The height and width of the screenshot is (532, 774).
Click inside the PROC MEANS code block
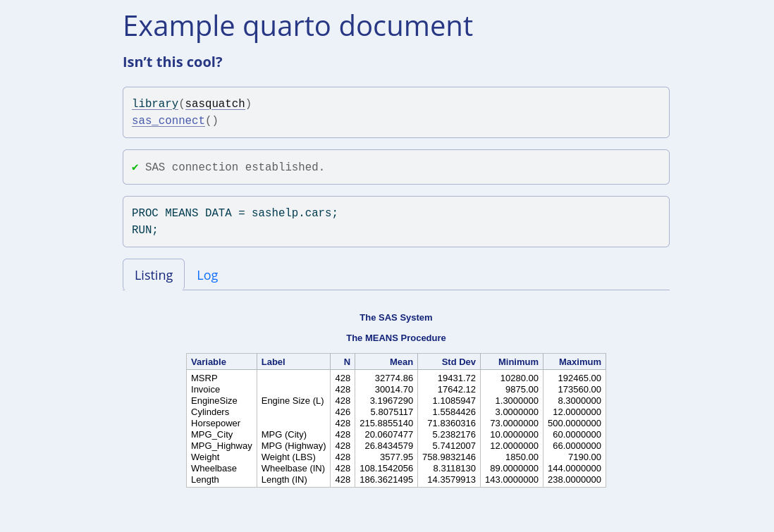(395, 221)
